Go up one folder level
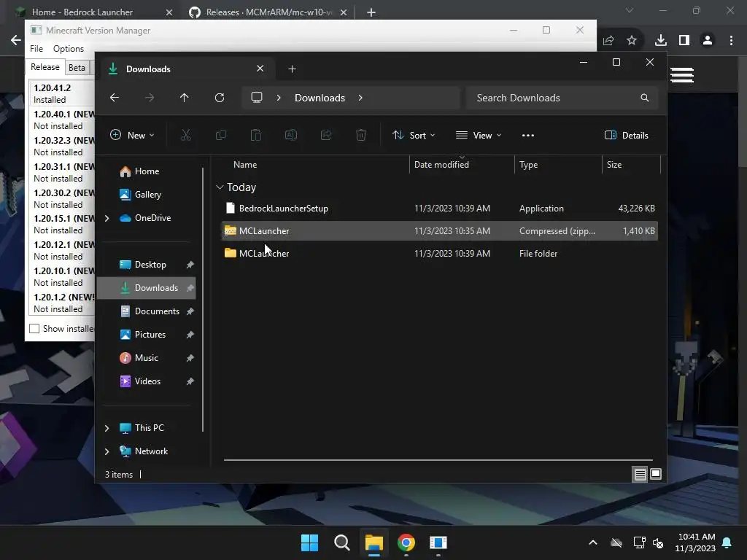 pos(185,98)
